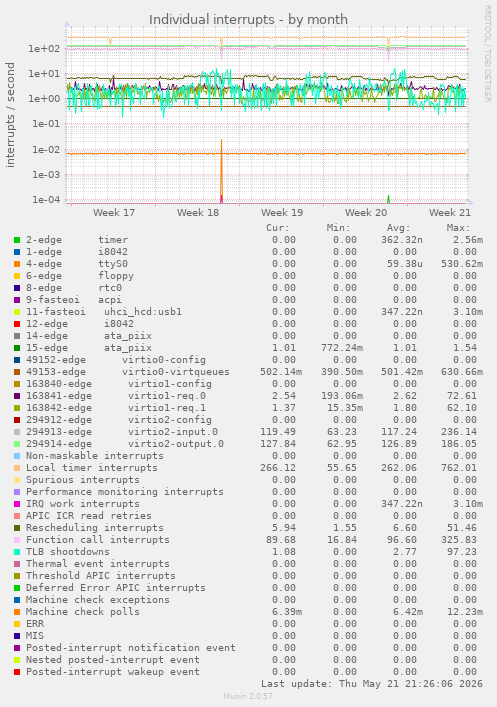Viewport: 497px width, 707px height.
Task: Click the pink Function call interrupts swatch
Action: pyautogui.click(x=17, y=540)
